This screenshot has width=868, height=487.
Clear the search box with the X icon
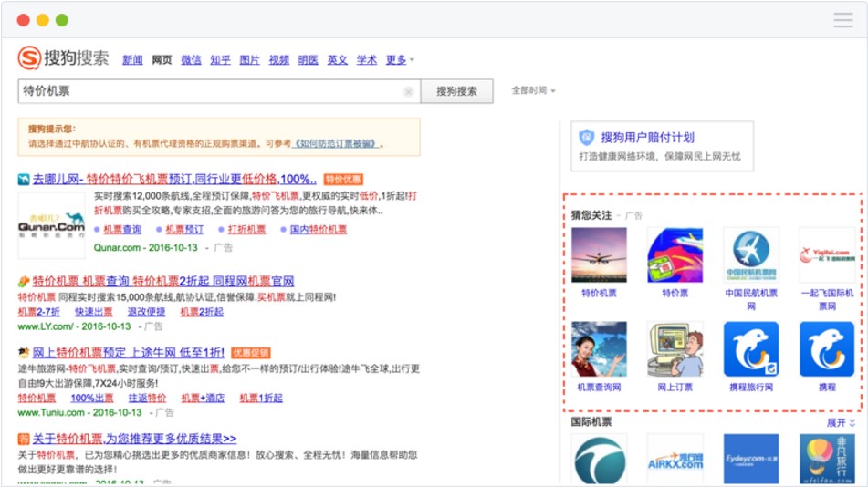409,91
